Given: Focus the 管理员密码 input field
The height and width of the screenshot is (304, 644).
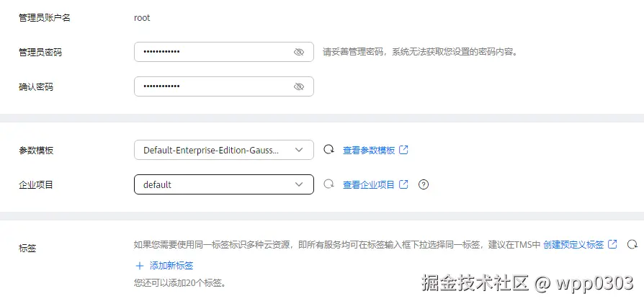Looking at the screenshot, I should coord(213,52).
